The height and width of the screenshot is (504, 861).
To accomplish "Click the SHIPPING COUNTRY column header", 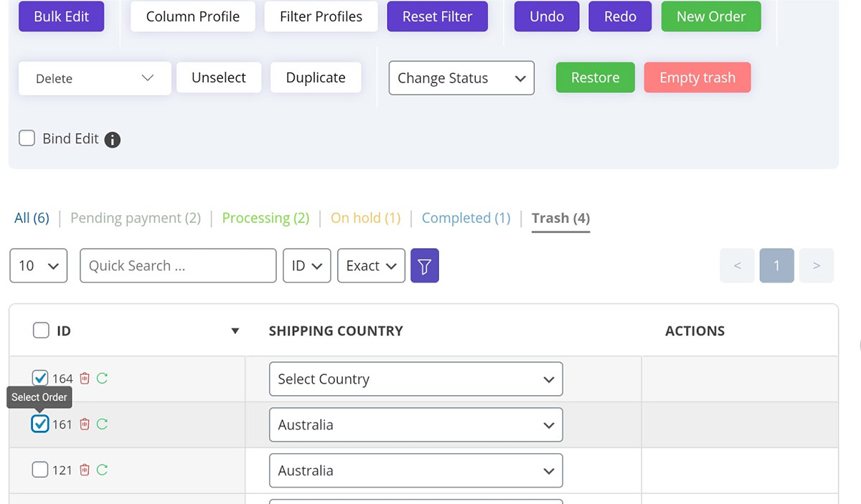I will [x=336, y=331].
